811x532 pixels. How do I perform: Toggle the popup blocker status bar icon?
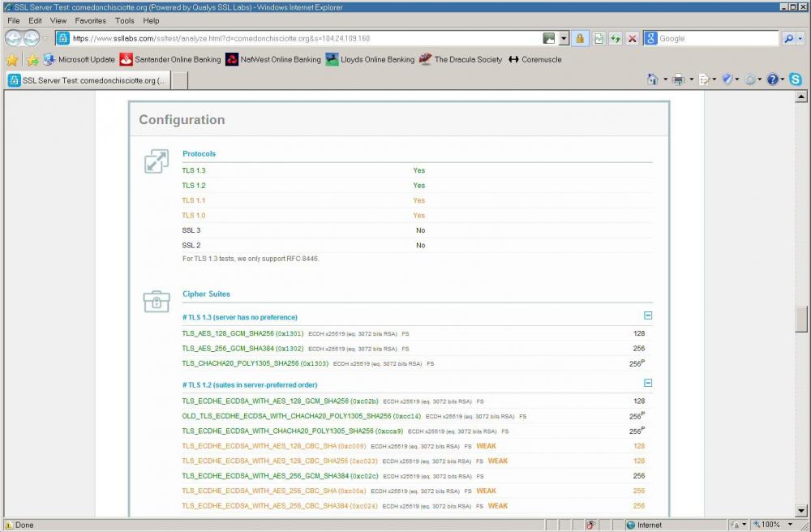591,525
